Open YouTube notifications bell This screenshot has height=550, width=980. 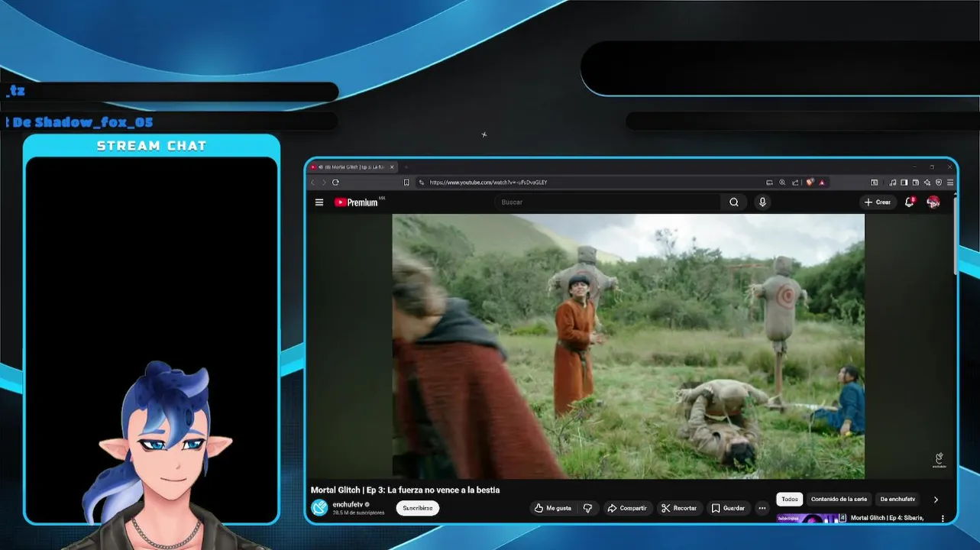click(x=909, y=202)
